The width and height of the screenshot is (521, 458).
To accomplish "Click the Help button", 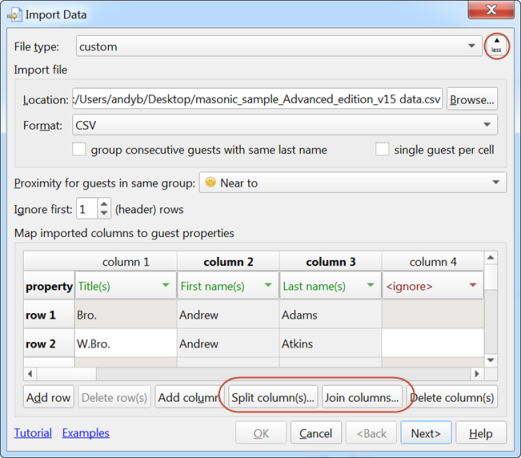I will click(481, 433).
